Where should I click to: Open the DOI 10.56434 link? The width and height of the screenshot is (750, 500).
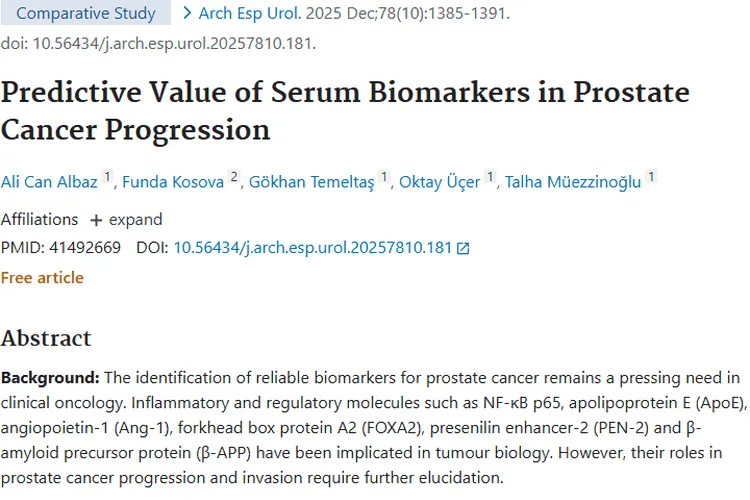pos(313,248)
